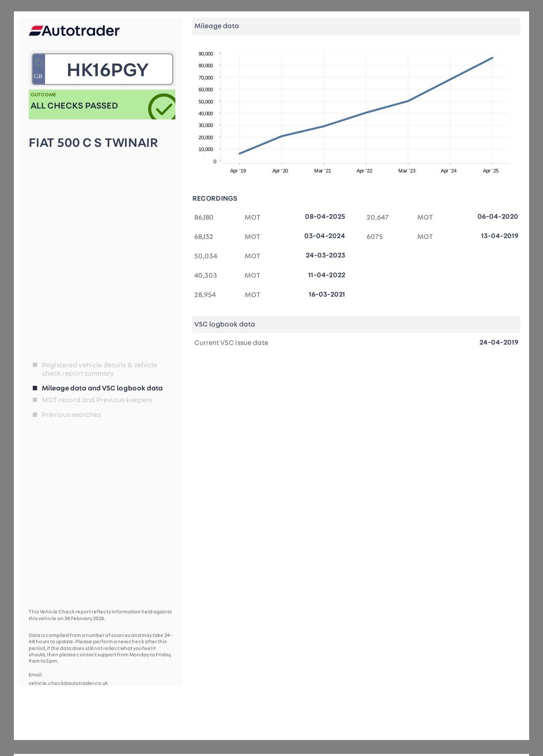
Task: Select the 86,180 mileage recording
Action: click(x=204, y=218)
